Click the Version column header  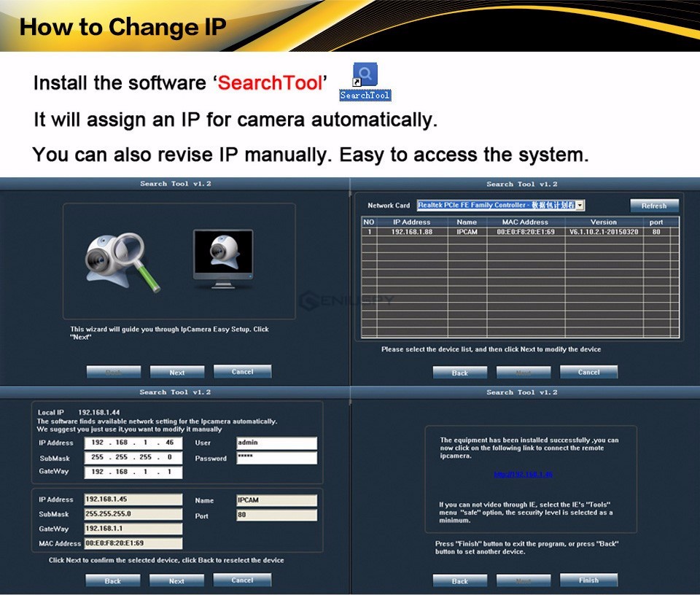(x=603, y=222)
